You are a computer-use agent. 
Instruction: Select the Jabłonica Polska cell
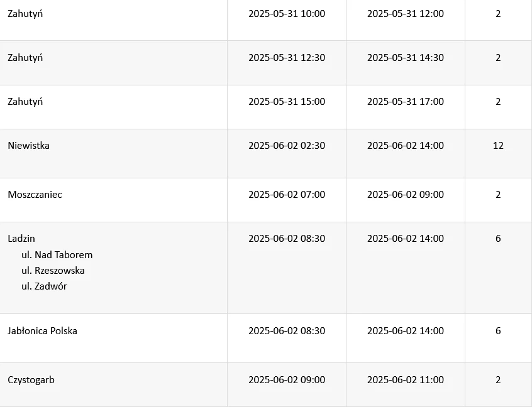[x=42, y=330]
